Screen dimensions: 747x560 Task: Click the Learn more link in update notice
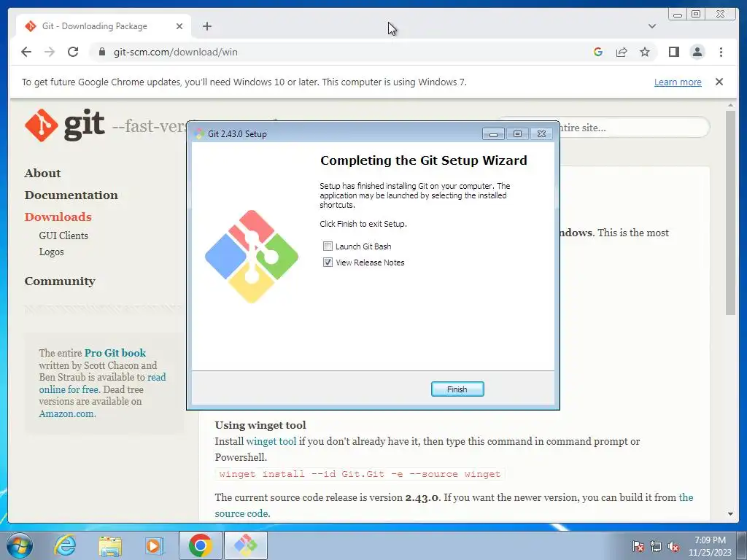[678, 82]
